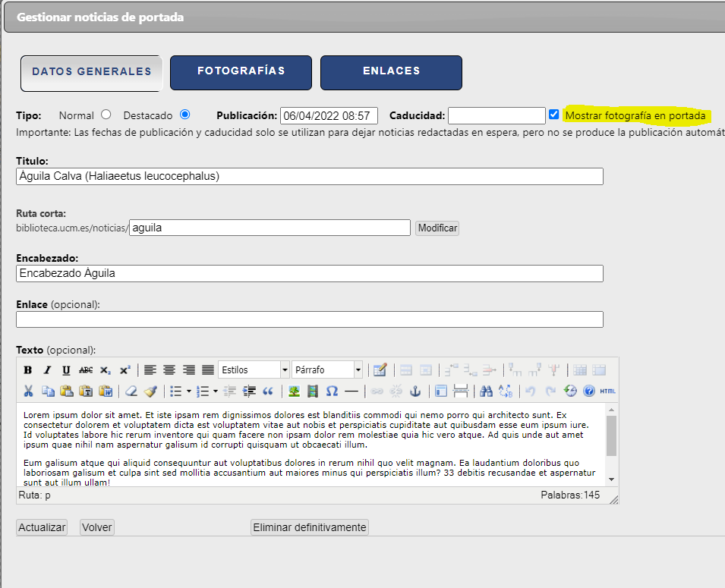Toggle bold formatting in text editor
The height and width of the screenshot is (588, 725).
[28, 370]
